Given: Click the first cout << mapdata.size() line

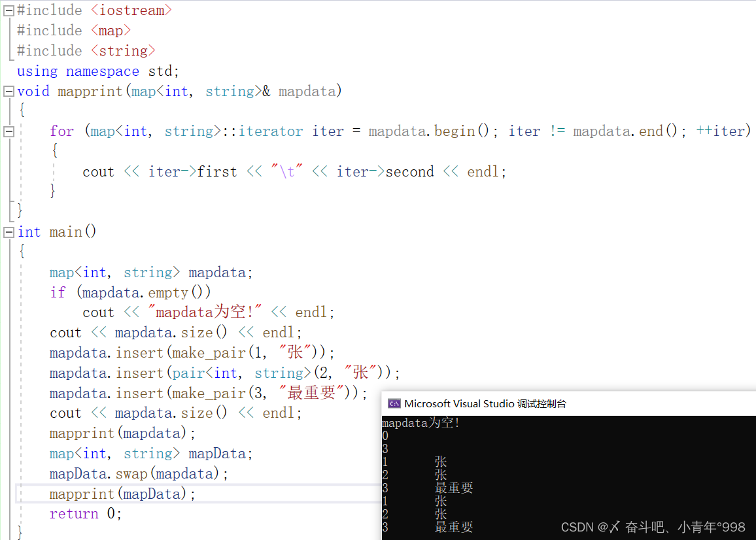Looking at the screenshot, I should pyautogui.click(x=175, y=333).
